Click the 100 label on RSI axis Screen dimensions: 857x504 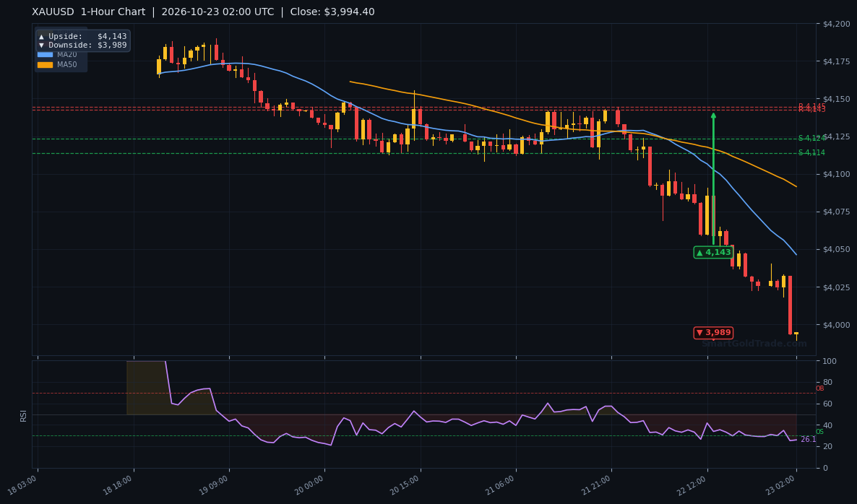coord(829,362)
